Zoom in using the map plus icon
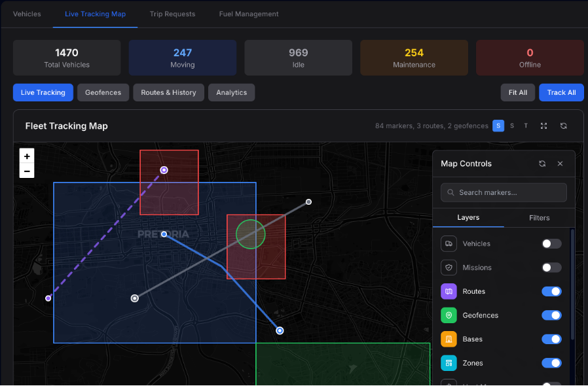The image size is (588, 386). pyautogui.click(x=26, y=156)
